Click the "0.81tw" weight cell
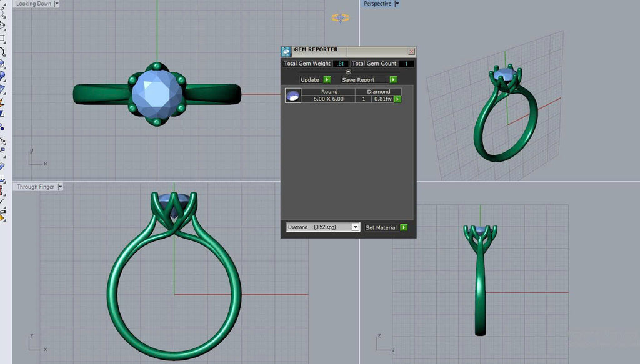Viewport: 640px width, 364px height. coord(383,99)
